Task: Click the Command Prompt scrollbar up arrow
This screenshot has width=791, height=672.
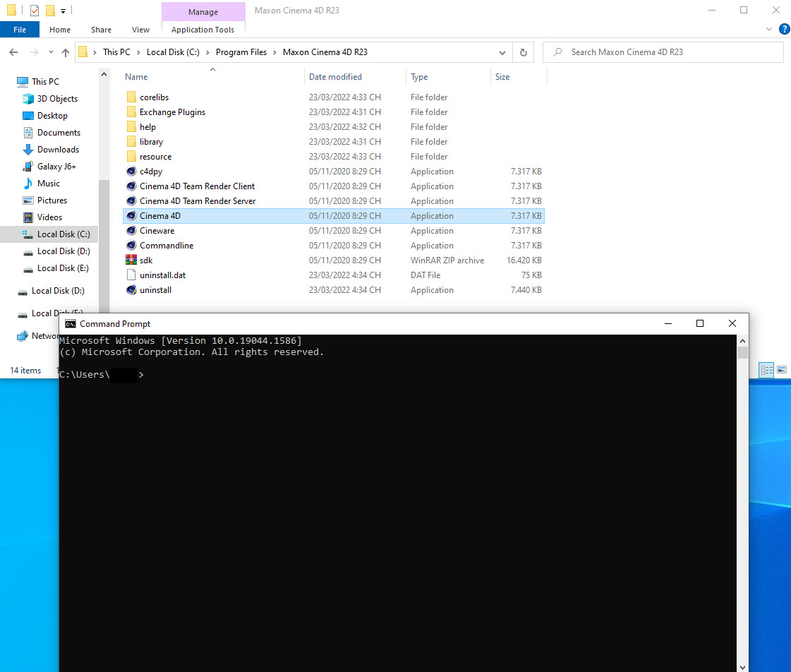Action: coord(742,341)
